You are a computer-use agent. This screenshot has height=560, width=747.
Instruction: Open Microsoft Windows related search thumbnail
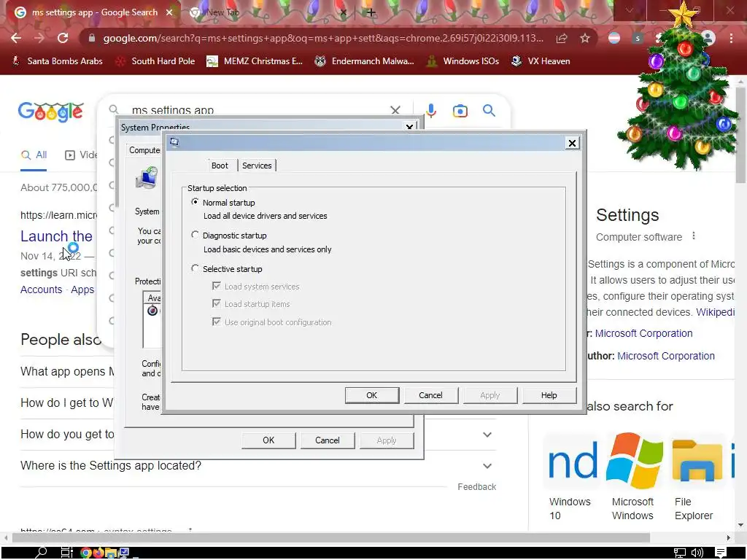click(x=634, y=461)
